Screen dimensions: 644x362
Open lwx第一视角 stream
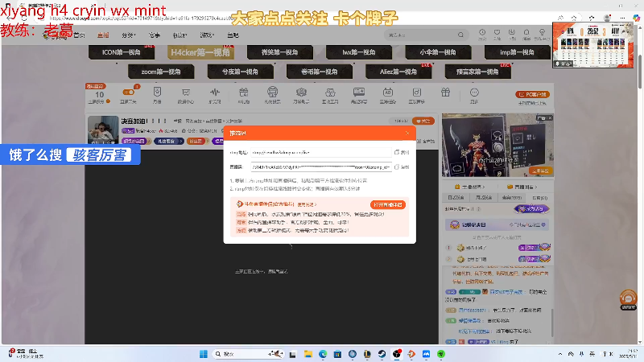tap(359, 52)
